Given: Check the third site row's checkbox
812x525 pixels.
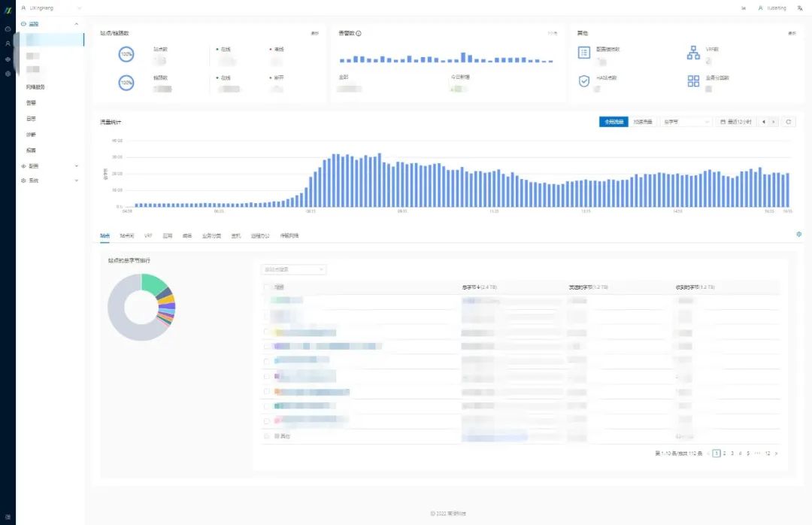Looking at the screenshot, I should (x=267, y=332).
